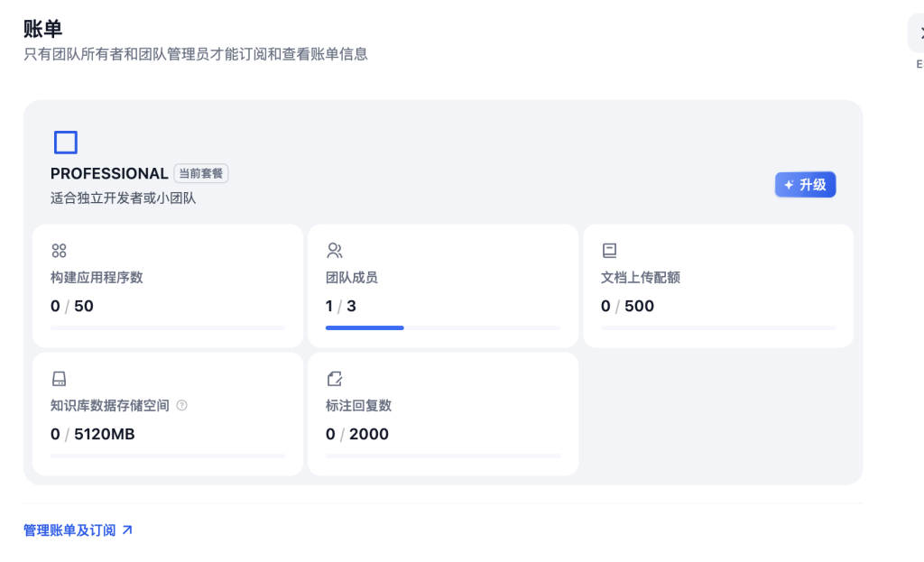Click the 当前套餐 badge
This screenshot has height=562, width=924.
click(x=201, y=173)
